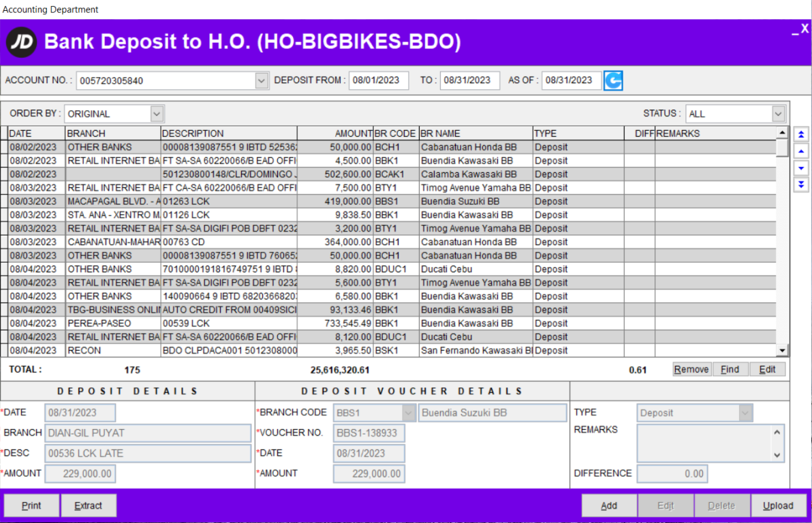This screenshot has height=523, width=812.
Task: Open the Branch Code dropdown
Action: coord(408,413)
